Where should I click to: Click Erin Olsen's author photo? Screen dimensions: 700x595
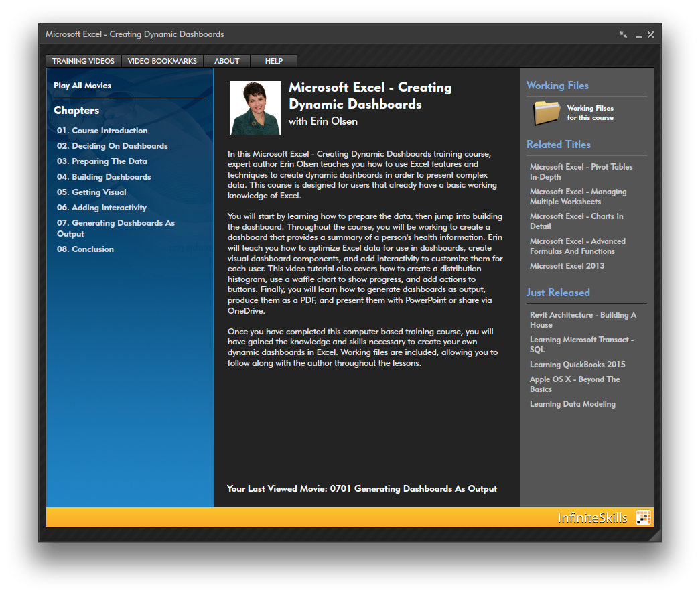click(255, 108)
